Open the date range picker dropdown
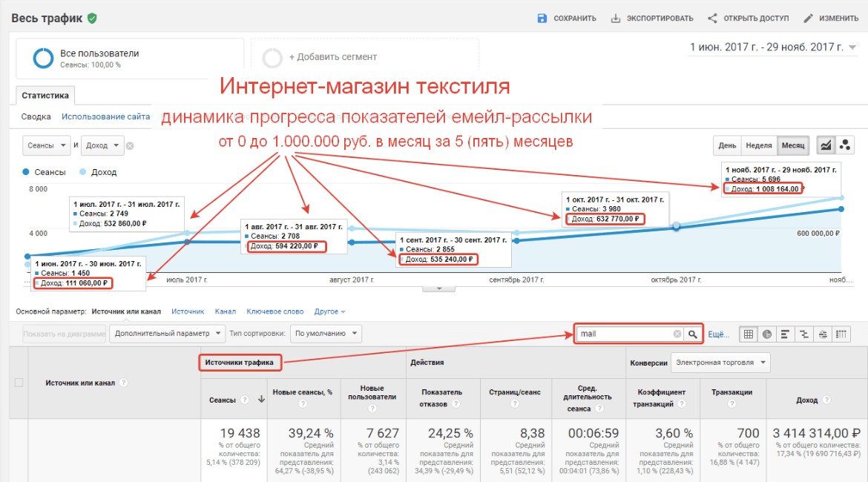 pyautogui.click(x=773, y=47)
